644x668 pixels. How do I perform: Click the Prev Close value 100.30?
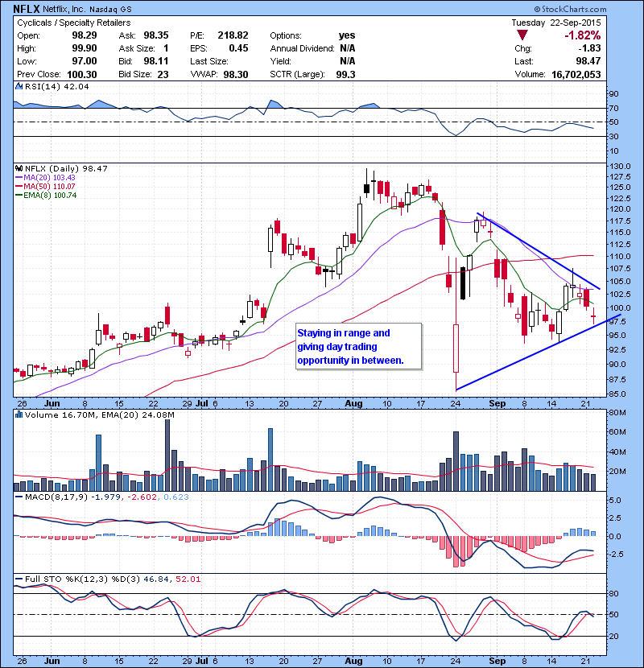pyautogui.click(x=82, y=75)
